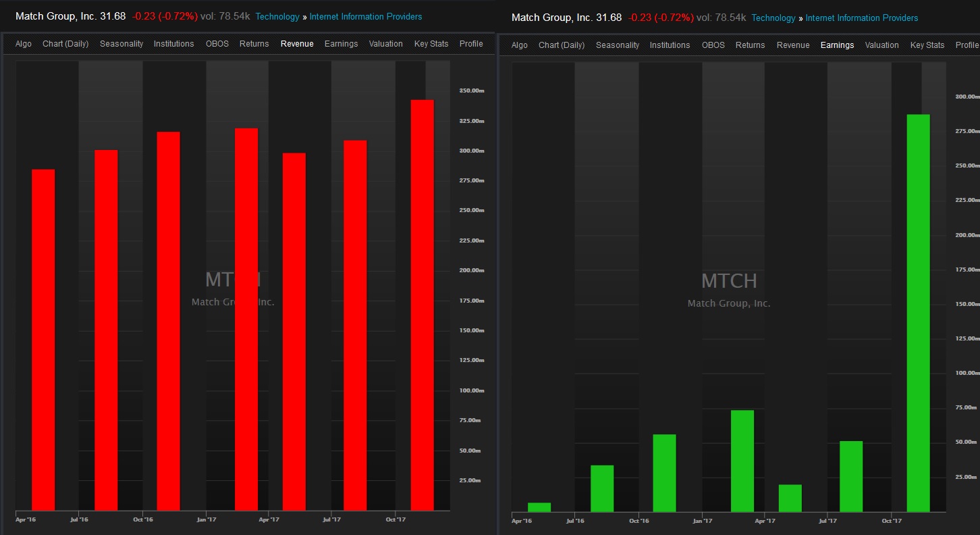The image size is (980, 535).
Task: Open Valuation tab in left panel
Action: 386,44
